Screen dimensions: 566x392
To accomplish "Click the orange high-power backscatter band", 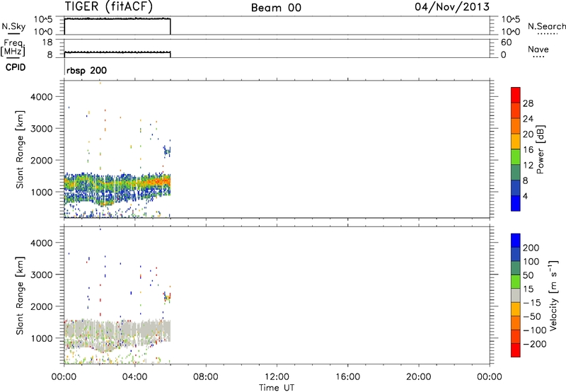I will click(x=158, y=183).
